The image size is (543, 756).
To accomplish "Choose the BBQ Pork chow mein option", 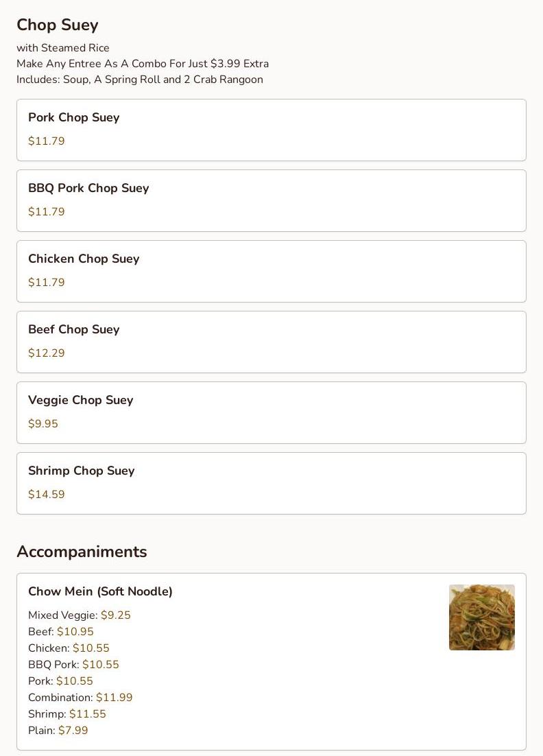I will click(x=73, y=665).
